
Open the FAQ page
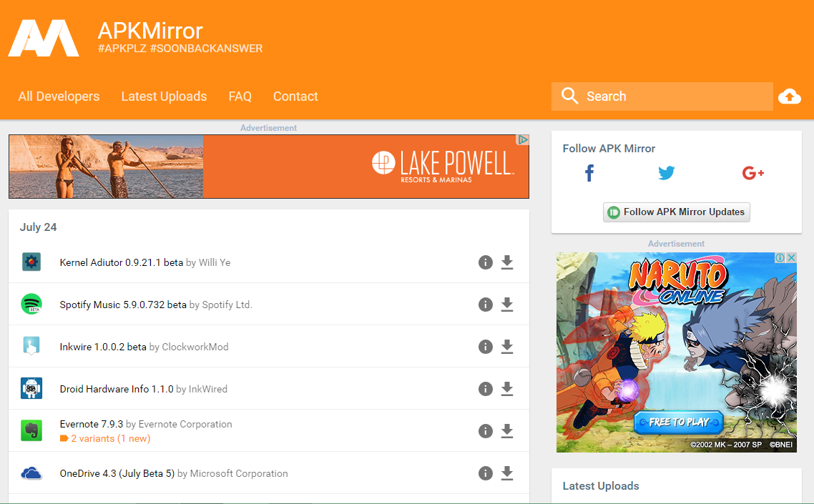(x=240, y=97)
